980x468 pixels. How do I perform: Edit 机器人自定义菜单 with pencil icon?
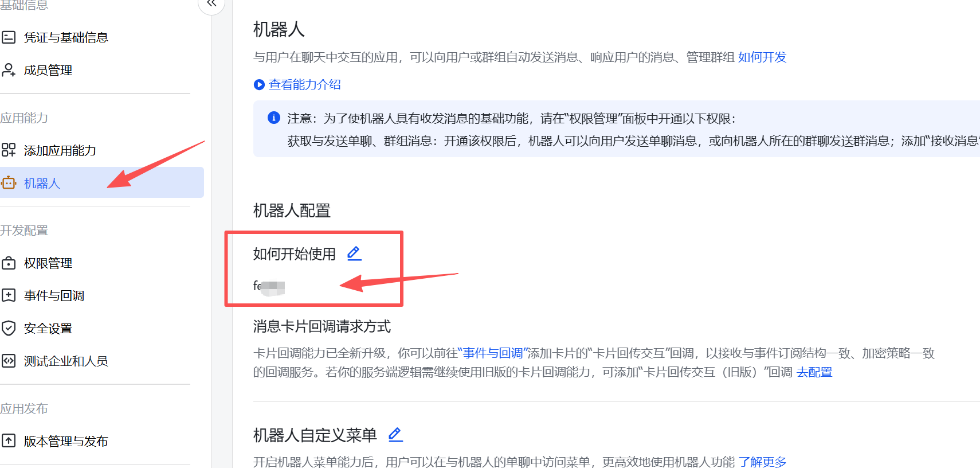point(395,435)
